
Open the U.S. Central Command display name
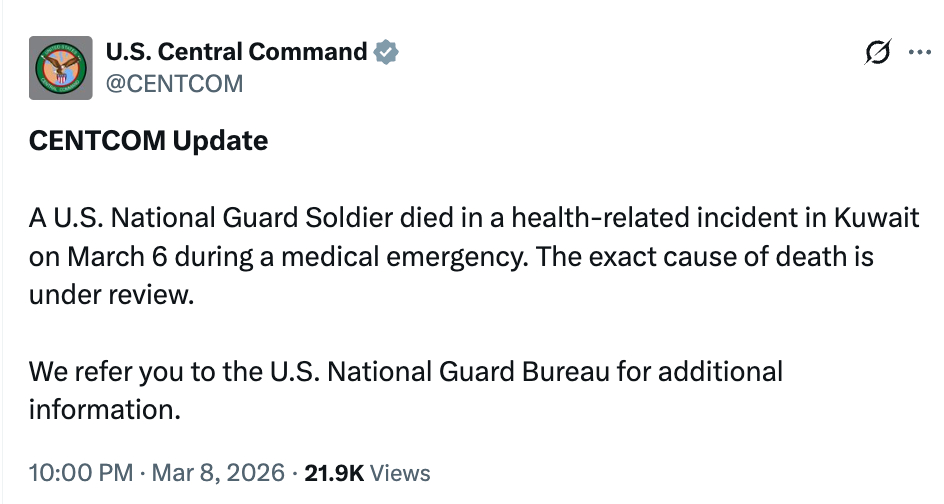point(237,51)
